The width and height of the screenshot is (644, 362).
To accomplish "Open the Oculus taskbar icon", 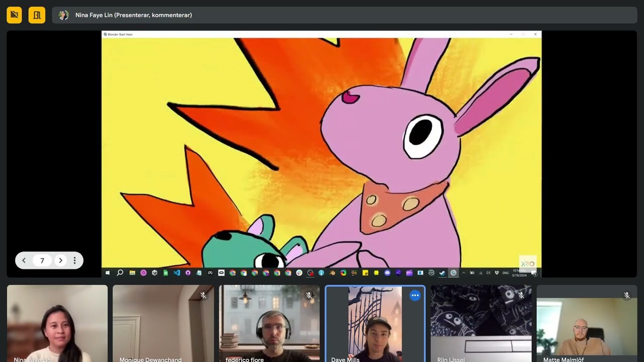I will [221, 273].
